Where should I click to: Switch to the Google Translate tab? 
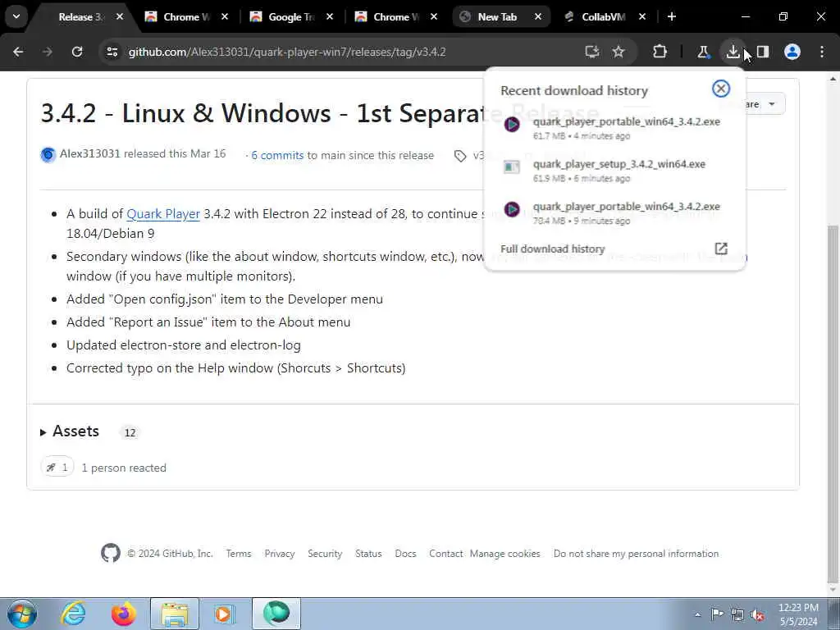point(291,17)
